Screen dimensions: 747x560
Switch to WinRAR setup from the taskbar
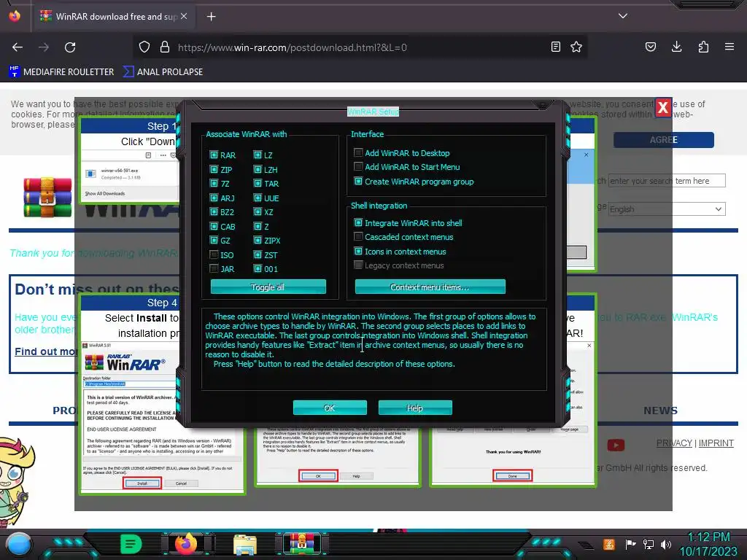[303, 543]
